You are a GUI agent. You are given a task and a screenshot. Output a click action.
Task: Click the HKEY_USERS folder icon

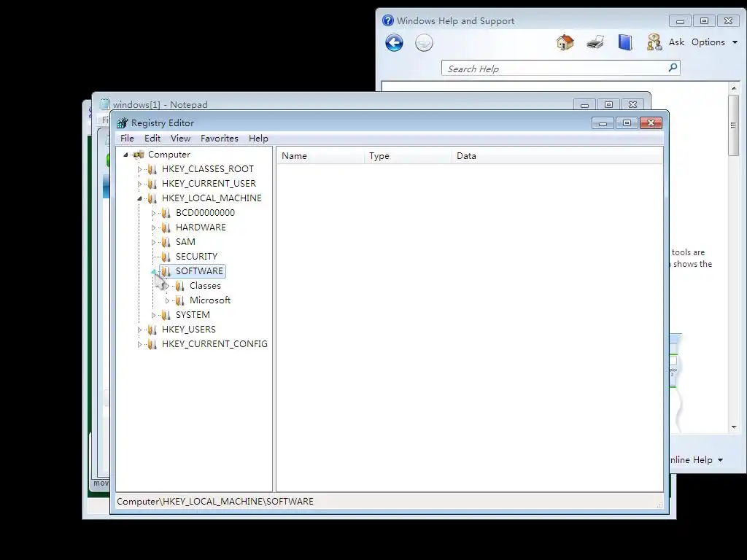click(x=152, y=330)
